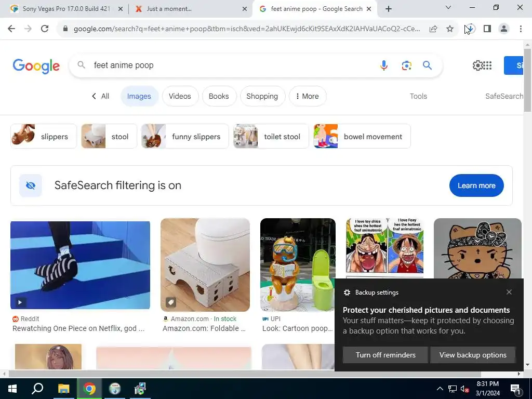Open the SafeSearch dropdown
532x399 pixels.
(504, 96)
